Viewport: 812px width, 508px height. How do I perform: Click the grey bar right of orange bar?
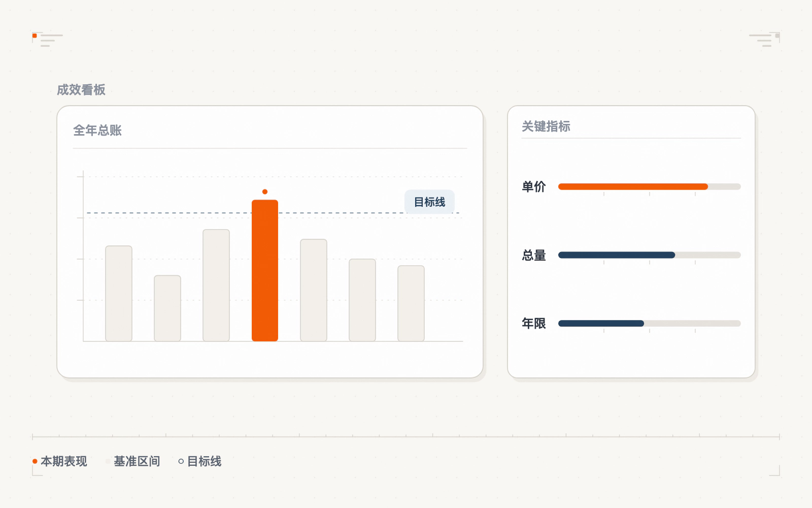point(314,290)
